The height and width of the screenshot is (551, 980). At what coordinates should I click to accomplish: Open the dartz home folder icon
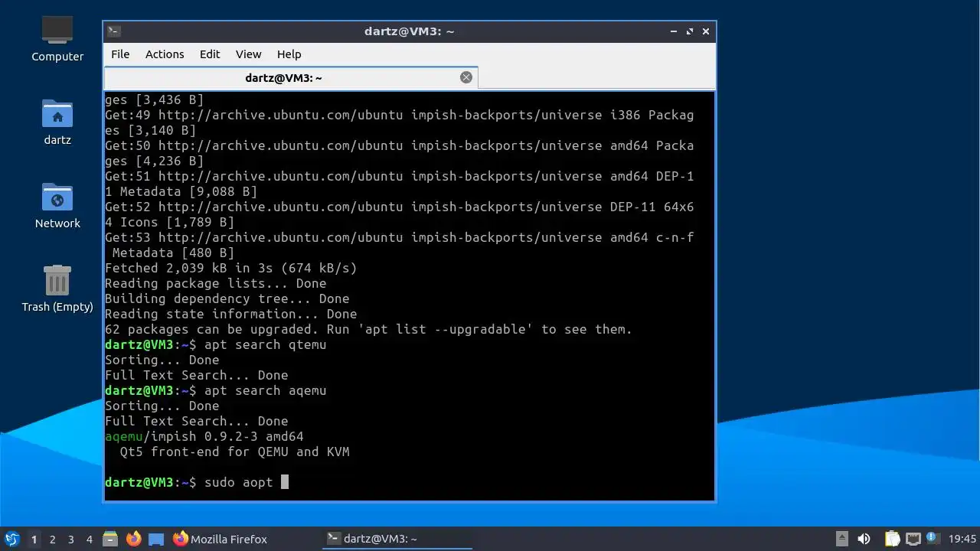coord(57,122)
